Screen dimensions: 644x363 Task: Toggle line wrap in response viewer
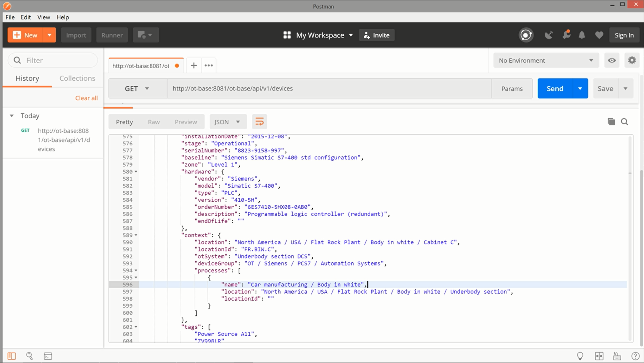coord(259,122)
